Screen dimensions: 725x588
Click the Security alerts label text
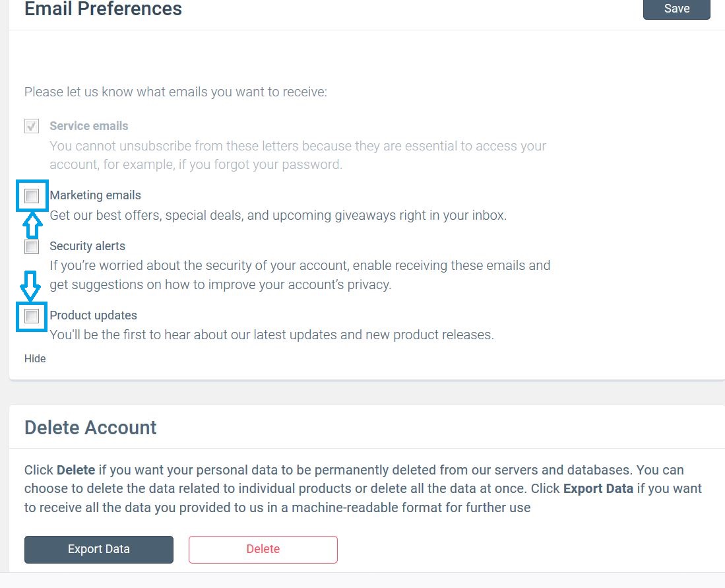pos(87,246)
